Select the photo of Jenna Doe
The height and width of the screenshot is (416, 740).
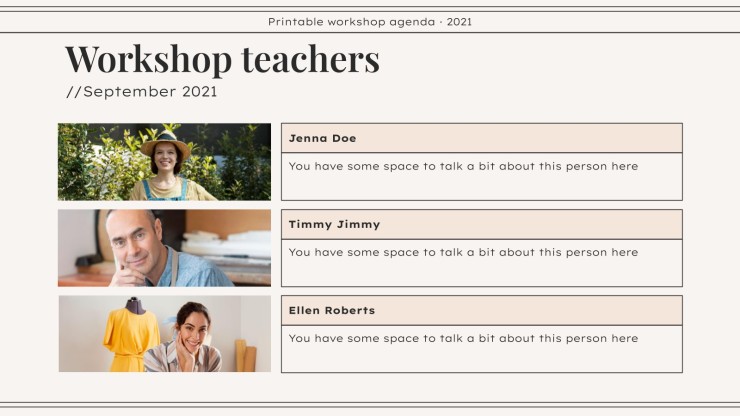click(164, 162)
